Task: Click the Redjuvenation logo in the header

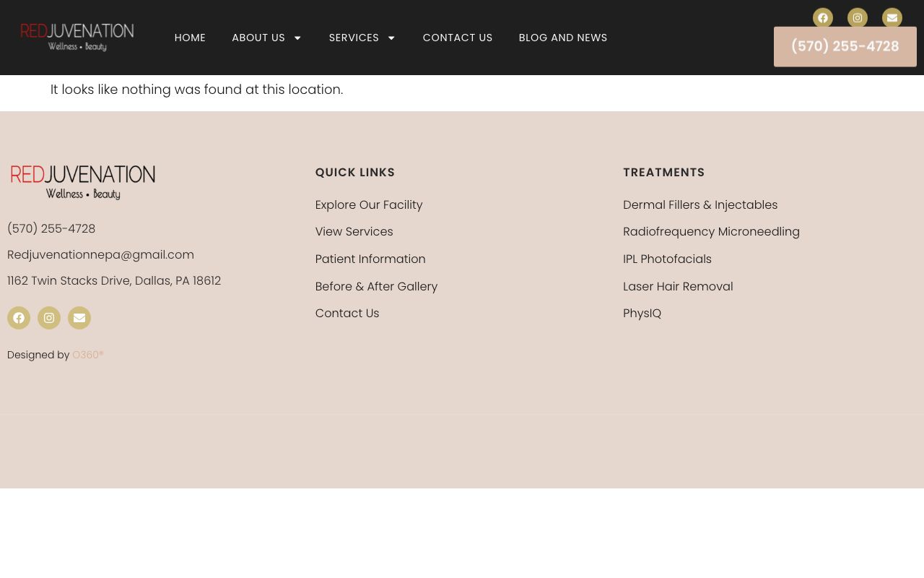Action: pos(77,38)
